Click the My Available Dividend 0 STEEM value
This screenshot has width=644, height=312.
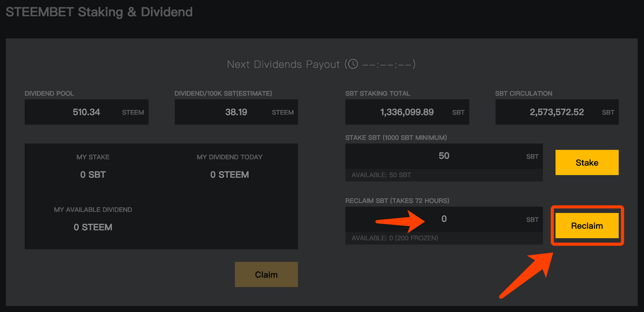[93, 227]
